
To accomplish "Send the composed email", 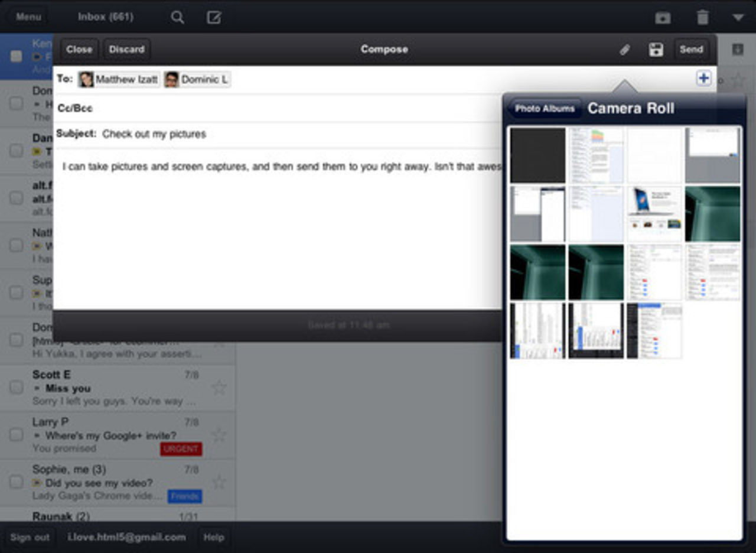I will coord(691,50).
